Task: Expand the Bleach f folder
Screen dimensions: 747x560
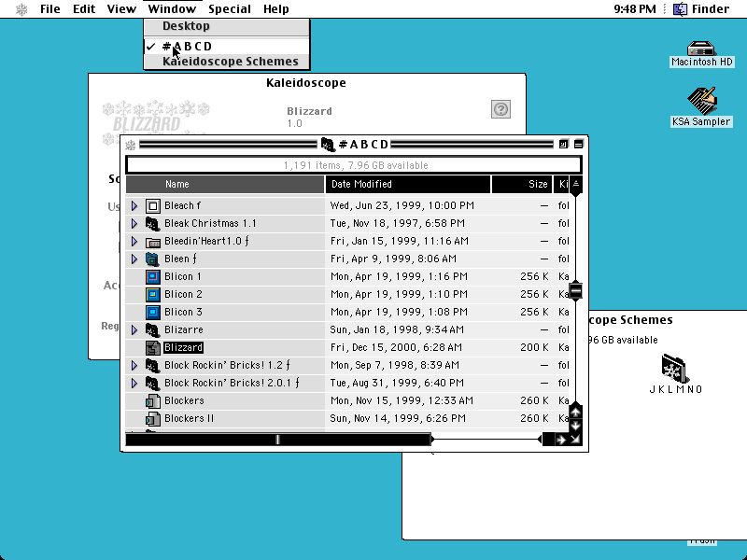Action: 134,205
